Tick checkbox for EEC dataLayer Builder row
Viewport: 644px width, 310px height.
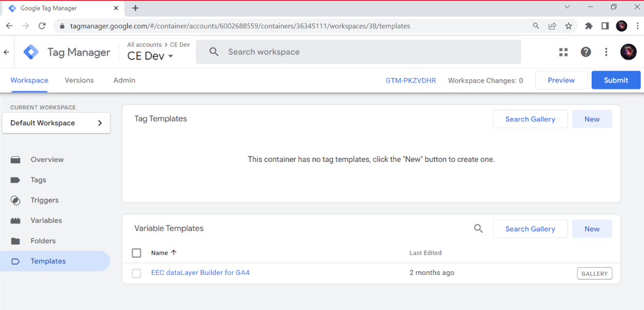[136, 273]
